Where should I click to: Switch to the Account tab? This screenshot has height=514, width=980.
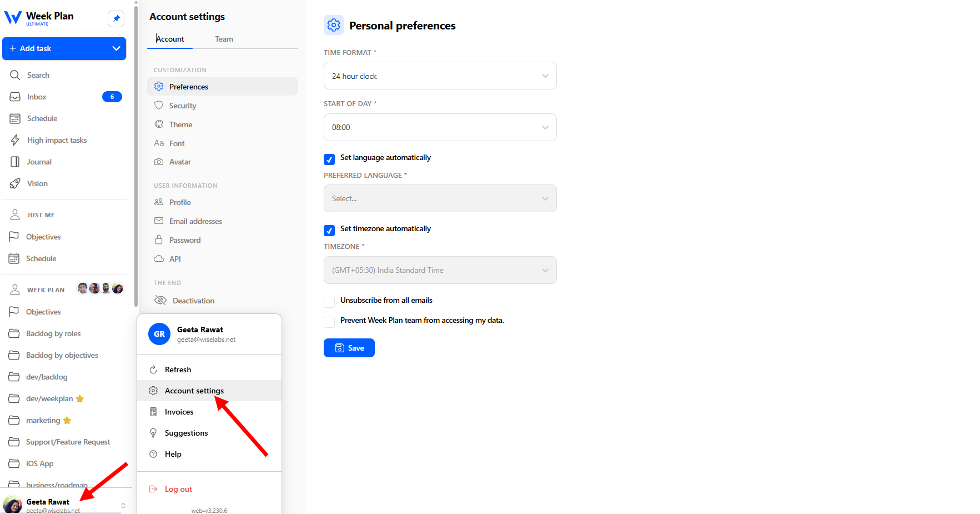click(x=170, y=39)
